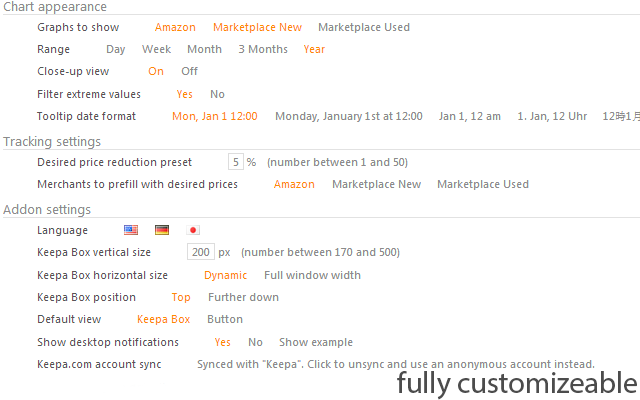Set Keepa Box position to Further down
The image size is (640, 400).
243,298
